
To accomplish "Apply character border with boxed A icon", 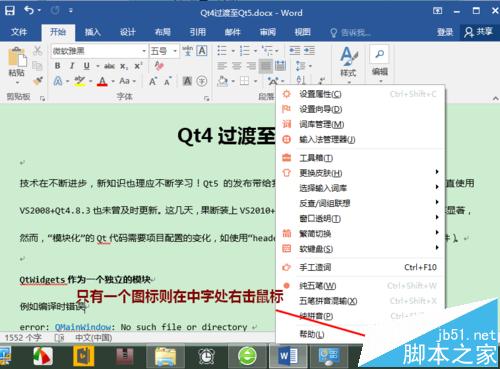I will click(x=202, y=51).
